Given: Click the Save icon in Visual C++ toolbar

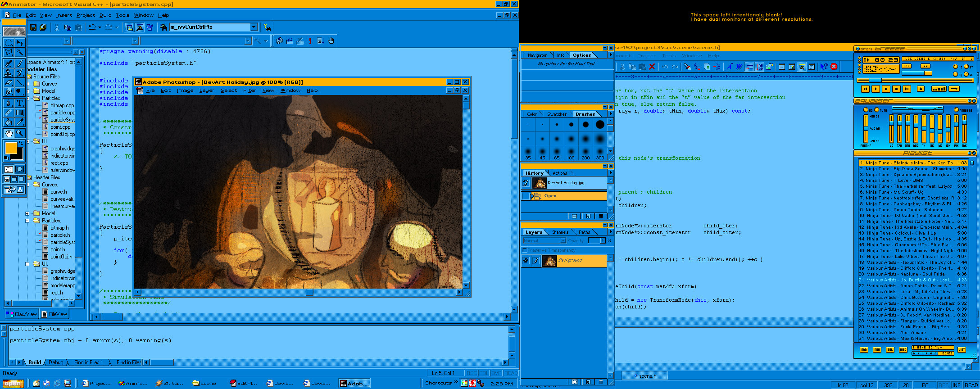Looking at the screenshot, I should pos(33,27).
